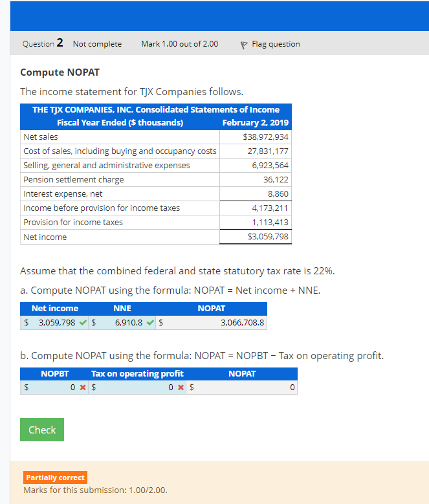
Task: Click the 'Compute NOPAT' heading
Action: [60, 72]
